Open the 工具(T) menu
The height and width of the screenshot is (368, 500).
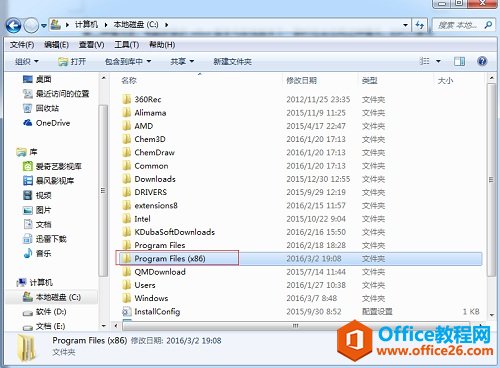click(126, 45)
